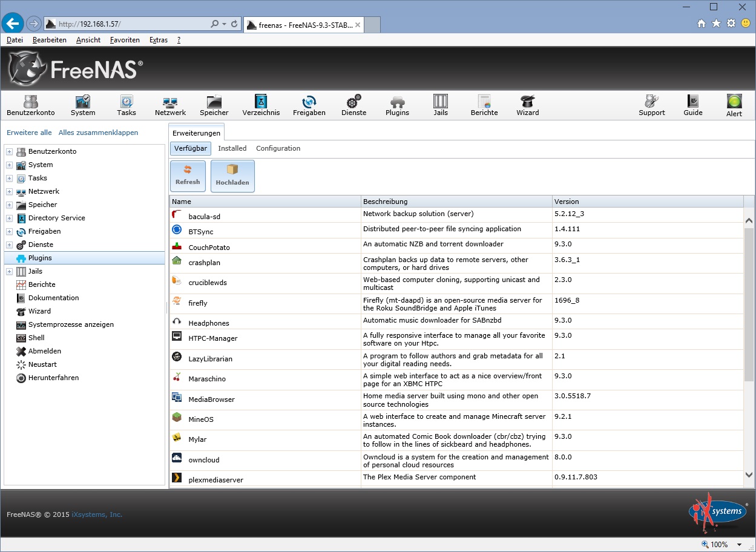Open Shell in the sidebar tree
The height and width of the screenshot is (552, 756).
point(36,338)
